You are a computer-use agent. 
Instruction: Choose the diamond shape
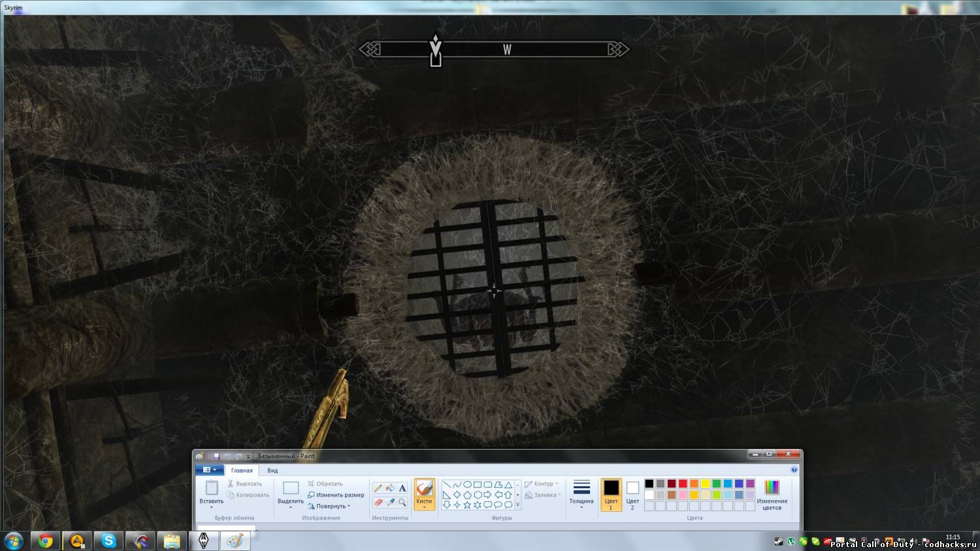tap(457, 495)
